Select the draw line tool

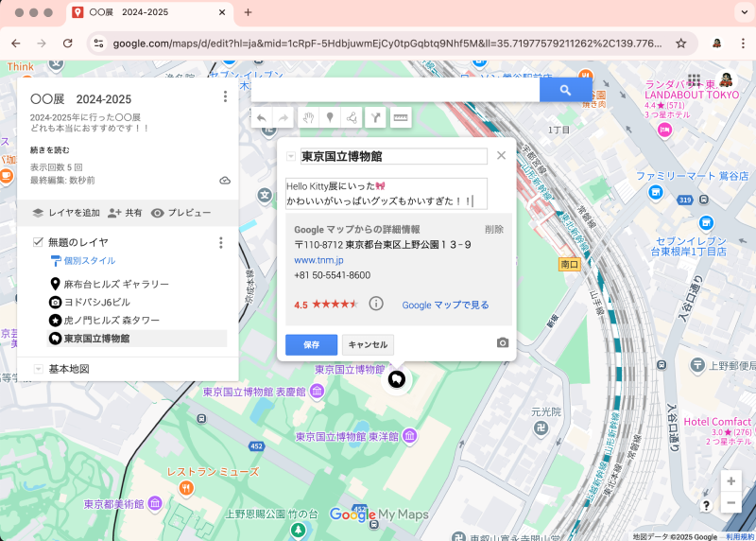352,117
